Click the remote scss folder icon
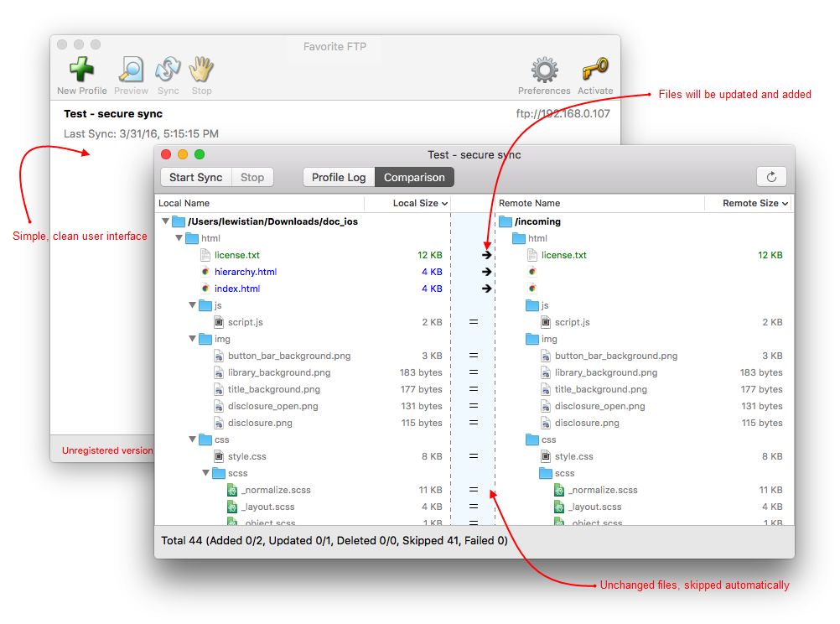Image resolution: width=840 pixels, height=624 pixels. [x=546, y=473]
